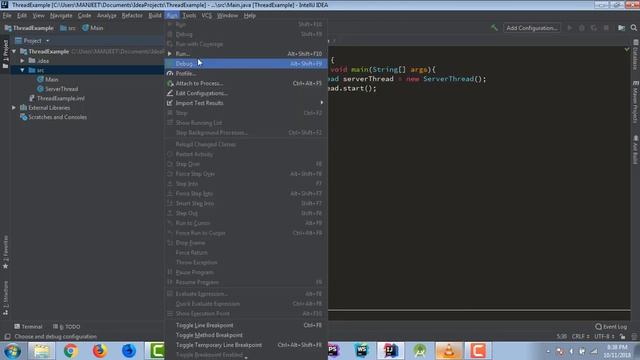Select Toggle Line Breakpoint menu entry
The height and width of the screenshot is (360, 640).
[246, 325]
